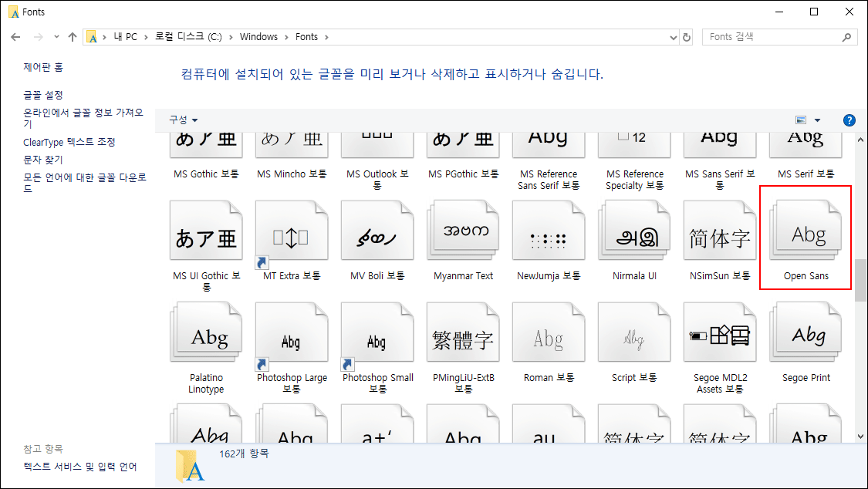Open 제어판 홈 link
Screen dimensions: 868x489
pos(43,67)
